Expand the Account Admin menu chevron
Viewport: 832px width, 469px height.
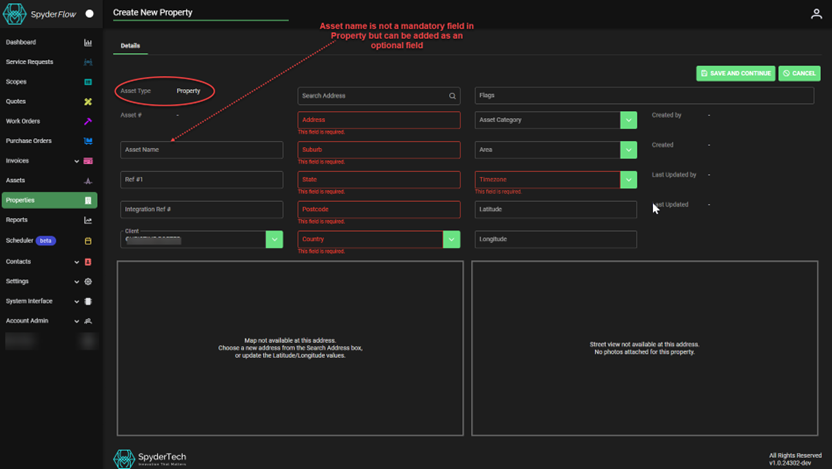point(76,321)
